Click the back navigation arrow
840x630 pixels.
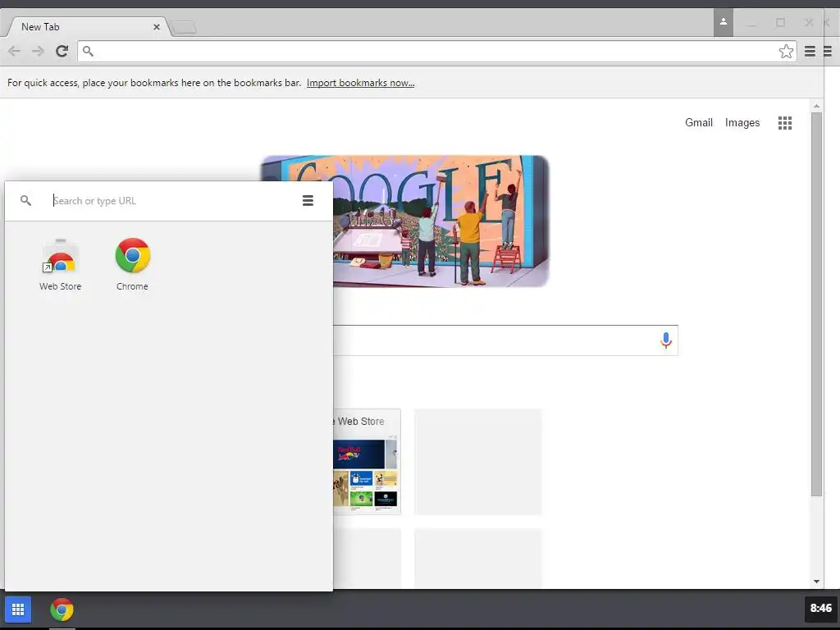click(x=15, y=52)
